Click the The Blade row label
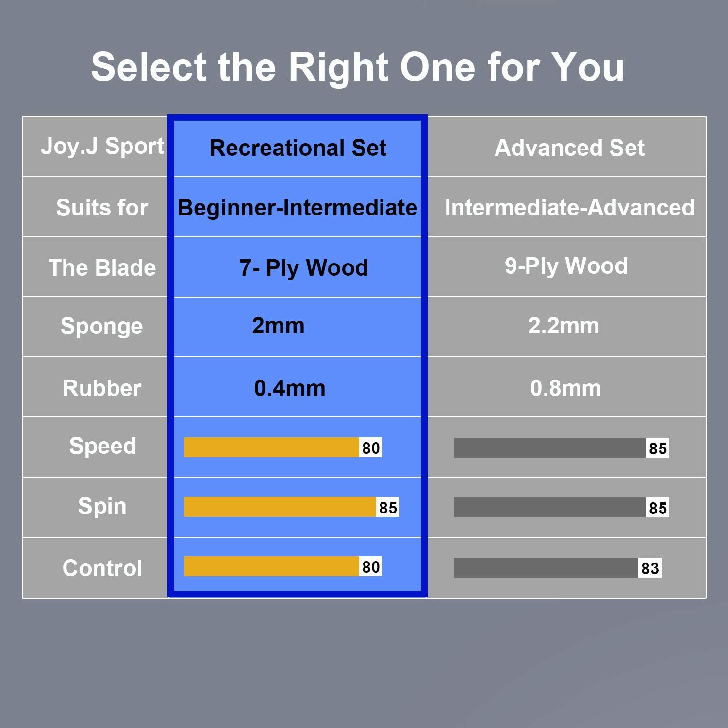 (x=102, y=268)
